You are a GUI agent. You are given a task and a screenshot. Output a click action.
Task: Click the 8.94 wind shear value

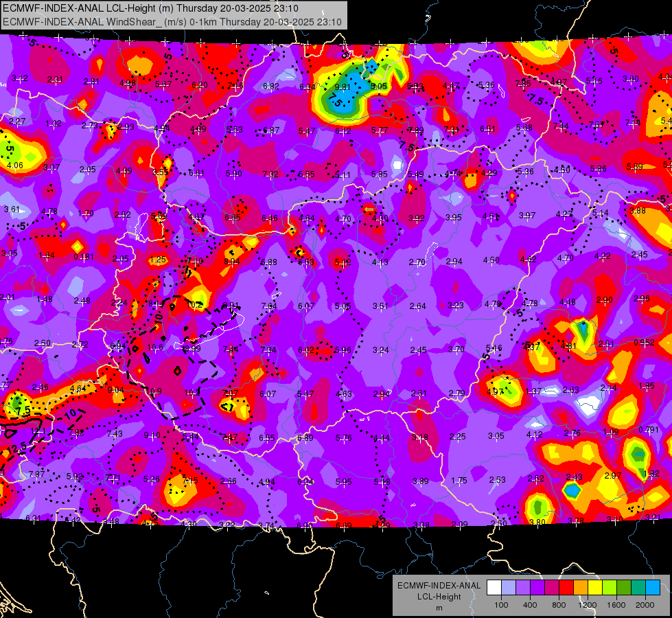232,261
